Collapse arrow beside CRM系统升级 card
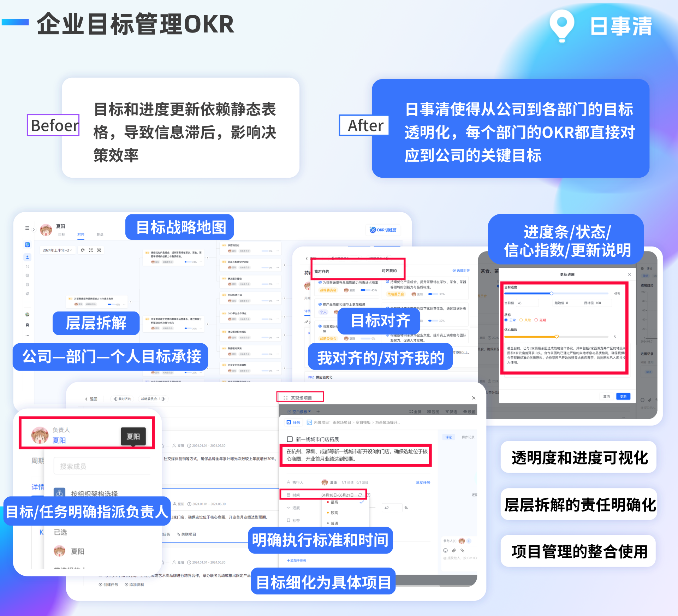678x616 pixels. coord(284,298)
